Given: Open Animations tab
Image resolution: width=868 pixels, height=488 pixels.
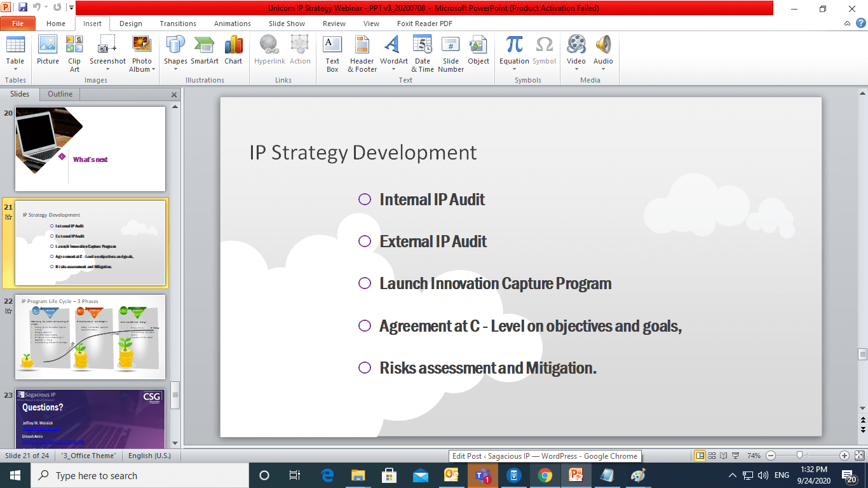Looking at the screenshot, I should tap(233, 24).
